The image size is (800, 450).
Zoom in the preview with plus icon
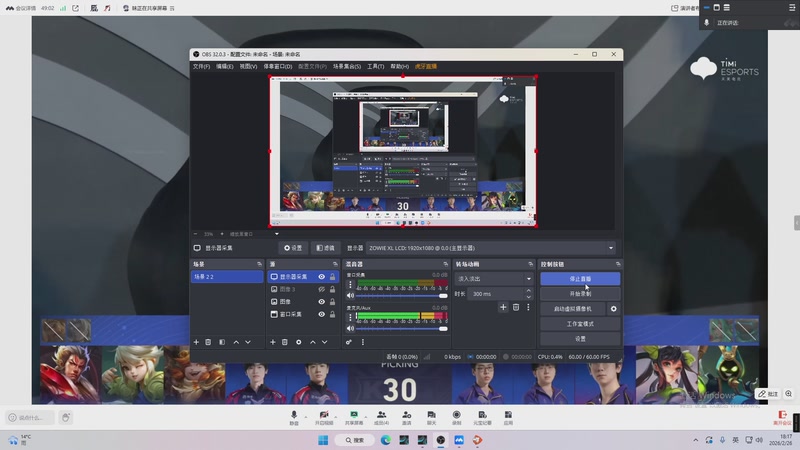[x=222, y=234]
